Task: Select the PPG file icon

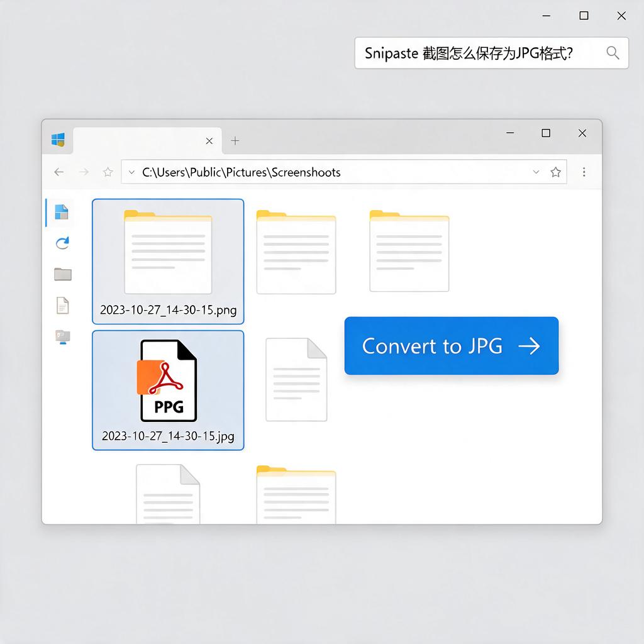Action: click(167, 380)
